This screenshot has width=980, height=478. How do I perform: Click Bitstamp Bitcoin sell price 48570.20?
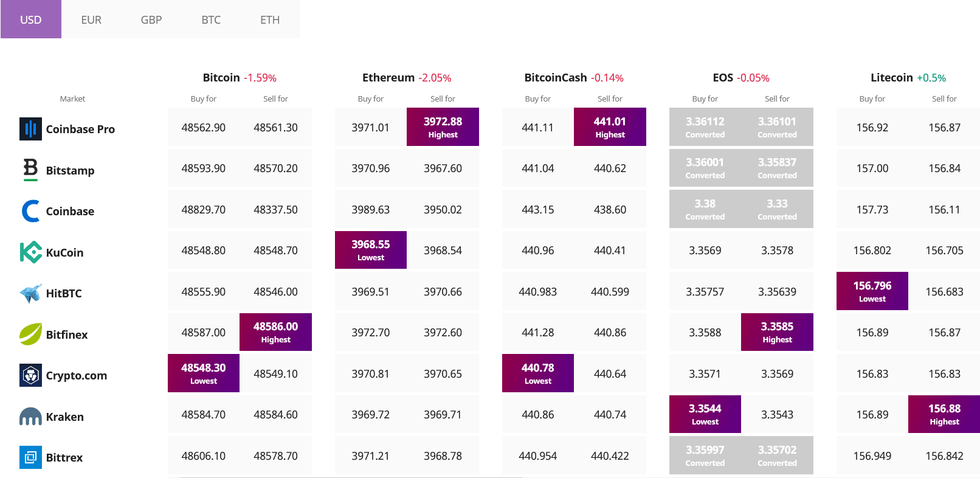275,168
